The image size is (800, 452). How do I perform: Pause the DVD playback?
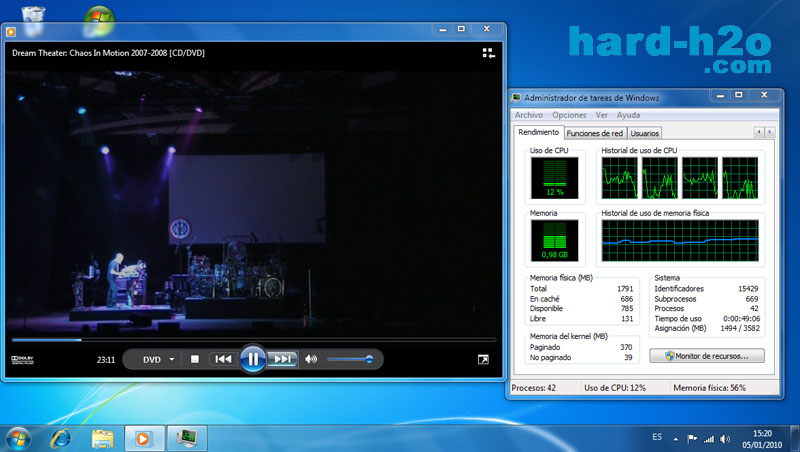tap(253, 358)
